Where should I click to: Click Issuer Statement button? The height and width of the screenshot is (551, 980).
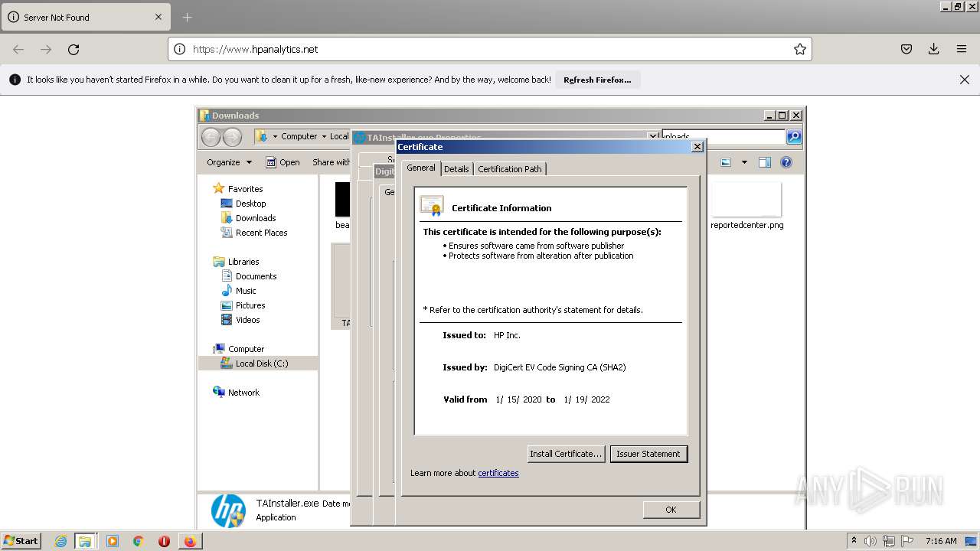tap(648, 454)
